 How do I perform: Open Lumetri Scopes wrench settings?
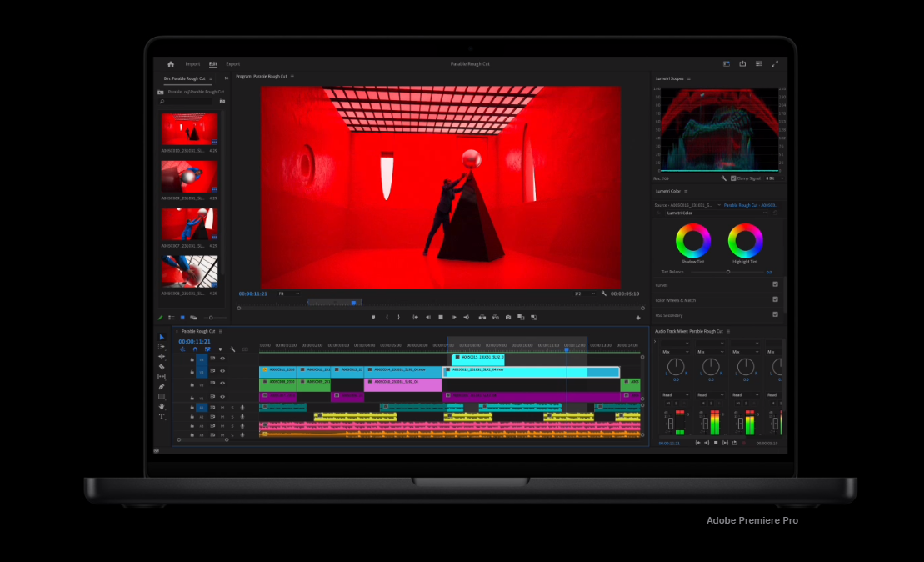723,178
